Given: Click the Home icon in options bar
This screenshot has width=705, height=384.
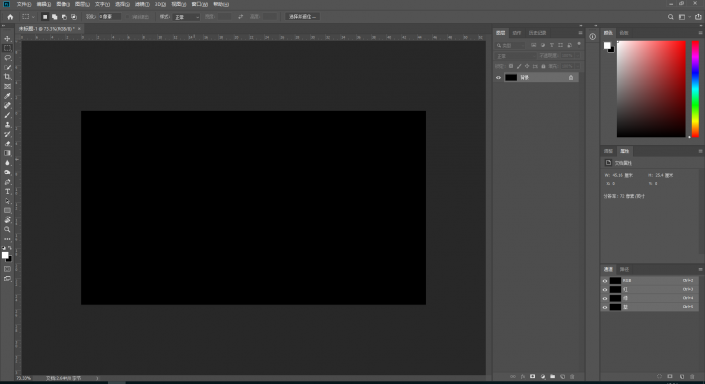Looking at the screenshot, I should (x=10, y=17).
